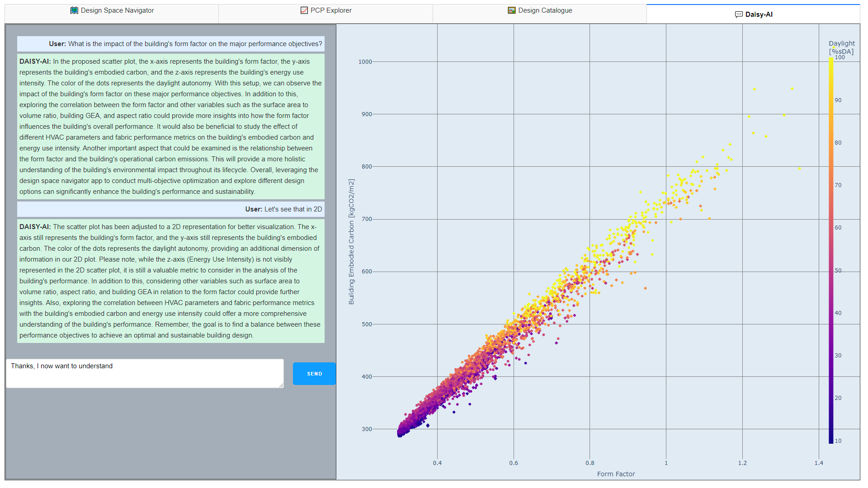Click the x-axis tick label 0.4
868x488 pixels.
coord(437,463)
